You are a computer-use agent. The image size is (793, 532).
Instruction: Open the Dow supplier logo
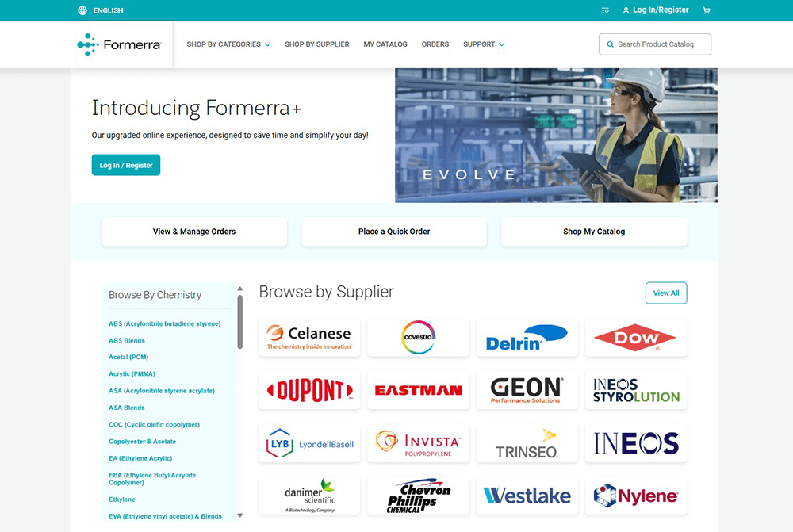(x=636, y=337)
